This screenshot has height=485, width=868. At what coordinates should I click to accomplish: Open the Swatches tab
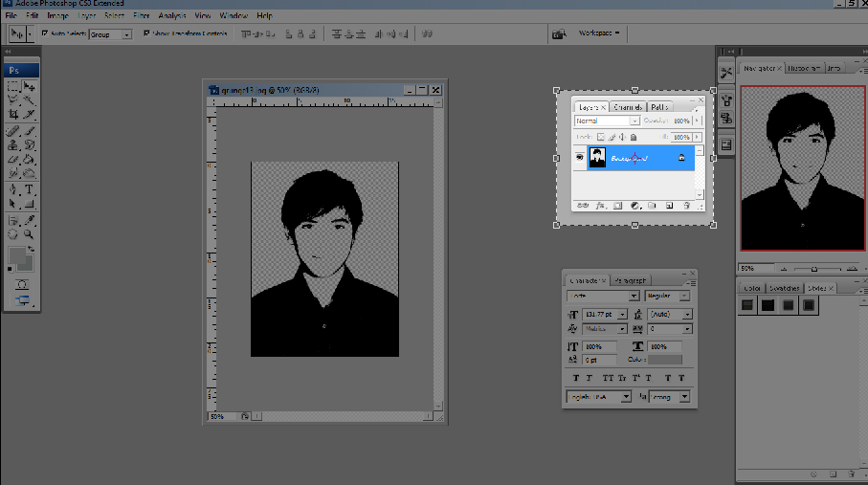pos(784,288)
